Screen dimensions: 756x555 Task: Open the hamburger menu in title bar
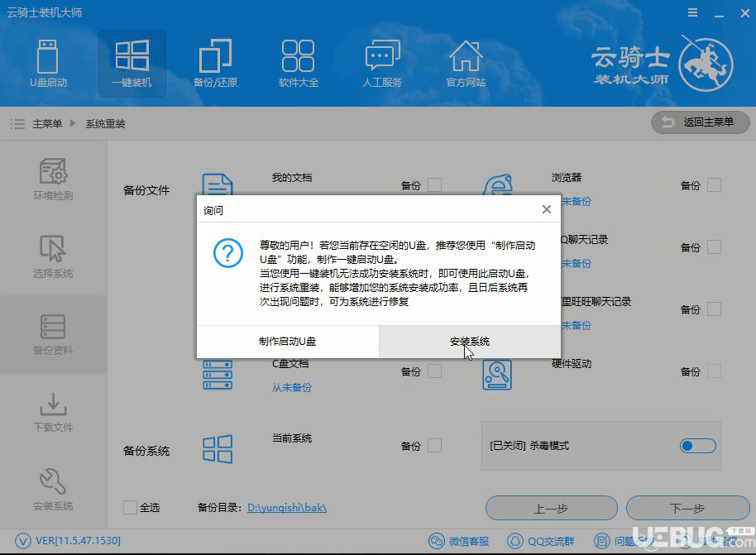692,13
